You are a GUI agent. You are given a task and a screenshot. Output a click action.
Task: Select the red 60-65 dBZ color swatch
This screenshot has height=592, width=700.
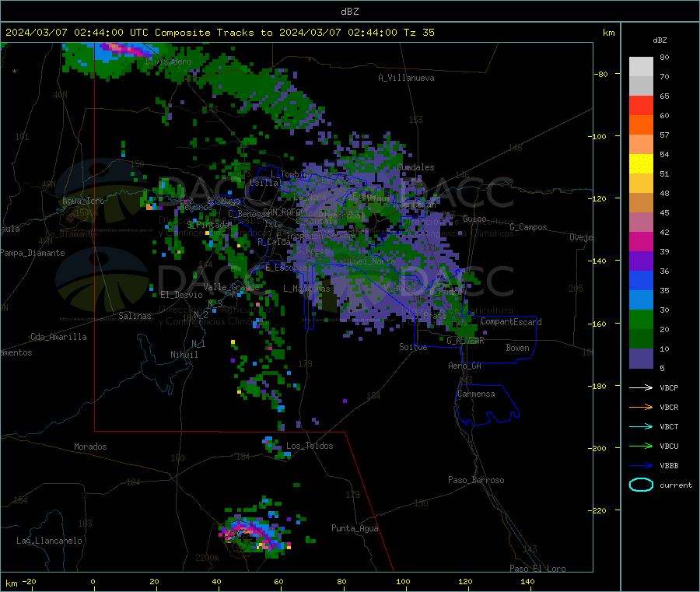click(641, 105)
